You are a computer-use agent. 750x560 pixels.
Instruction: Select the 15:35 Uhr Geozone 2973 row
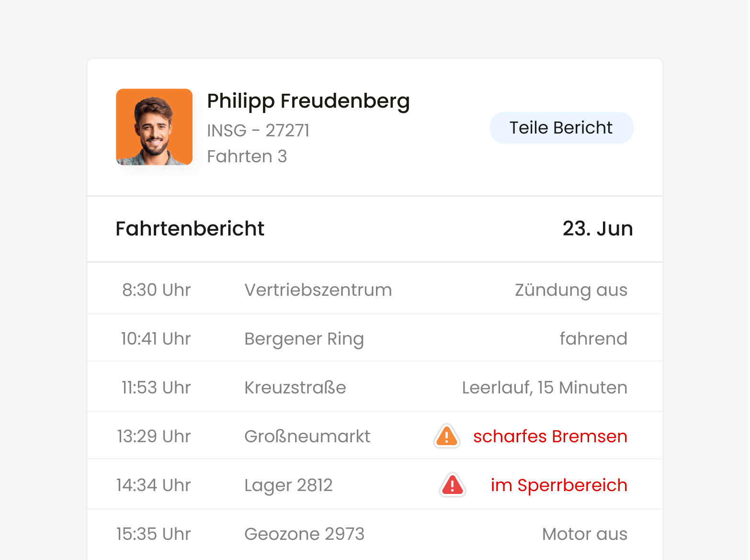(x=375, y=534)
